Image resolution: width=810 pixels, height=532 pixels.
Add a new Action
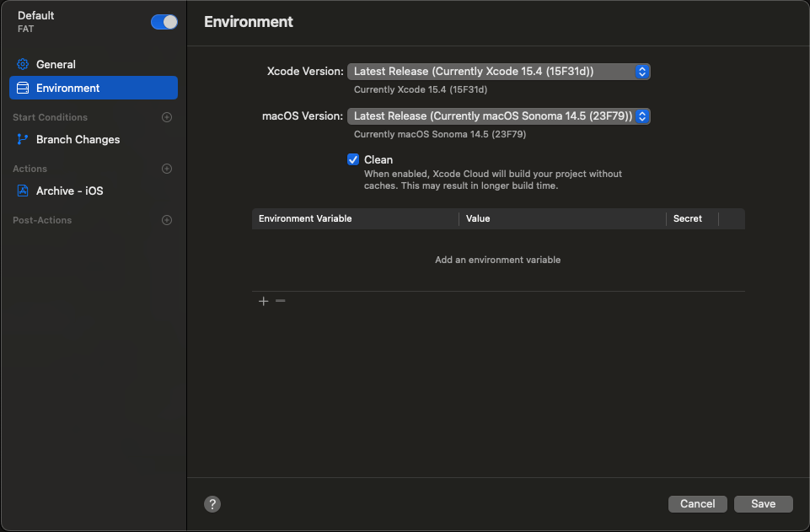click(167, 169)
